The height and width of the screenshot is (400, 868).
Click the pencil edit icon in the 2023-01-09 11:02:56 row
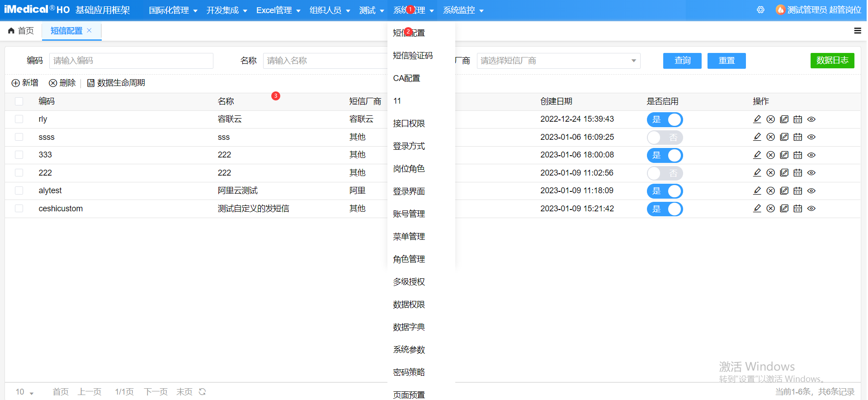[757, 173]
